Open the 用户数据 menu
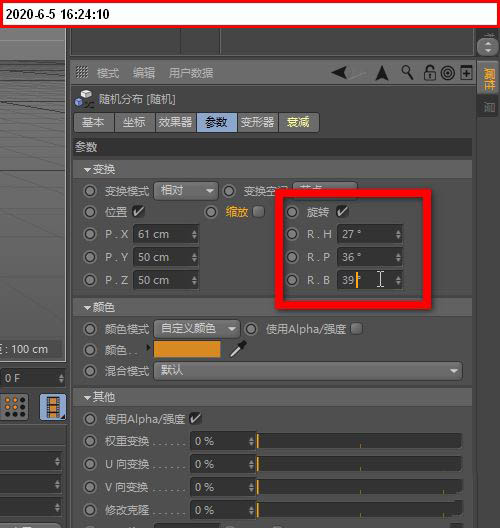The image size is (500, 528). pos(191,73)
